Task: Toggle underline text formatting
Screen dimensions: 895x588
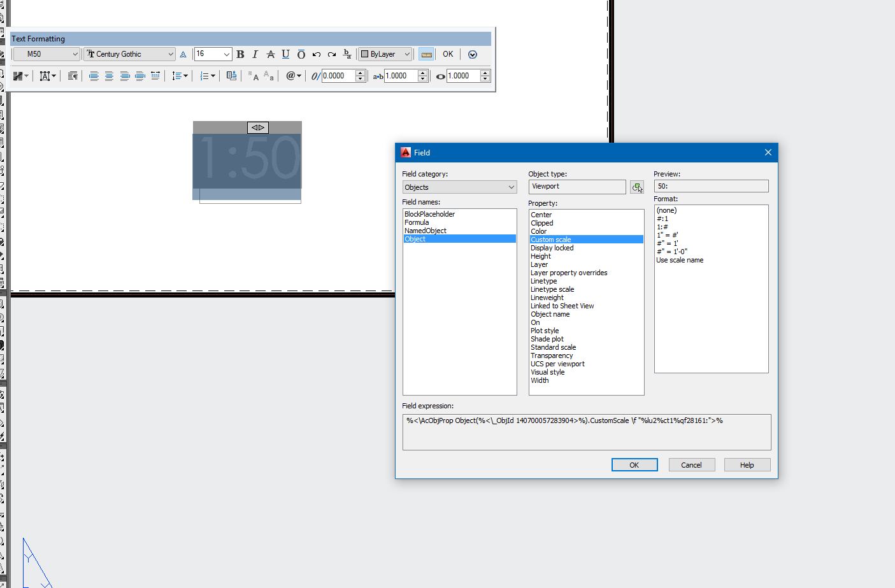Action: pos(285,54)
